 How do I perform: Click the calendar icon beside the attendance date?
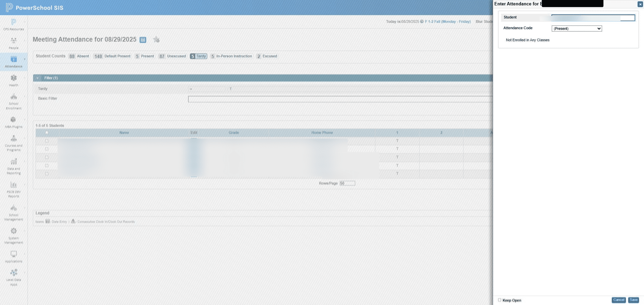pyautogui.click(x=143, y=40)
